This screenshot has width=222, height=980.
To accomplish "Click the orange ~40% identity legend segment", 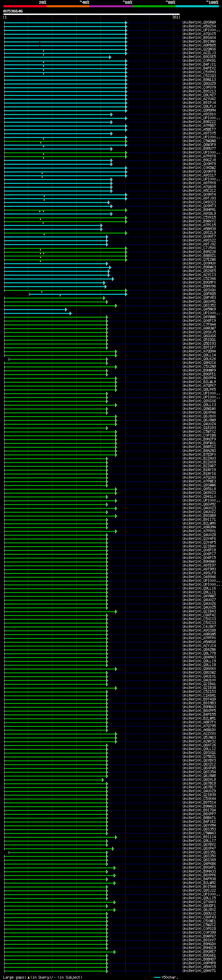I will 68,6.
